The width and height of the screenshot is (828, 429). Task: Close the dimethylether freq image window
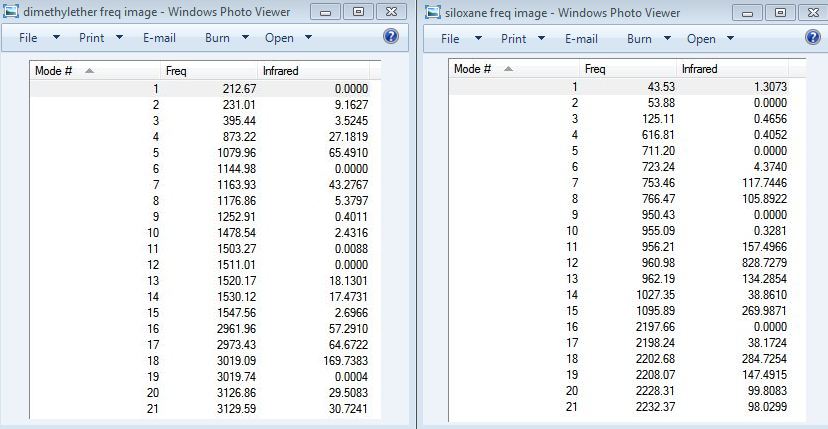point(391,12)
